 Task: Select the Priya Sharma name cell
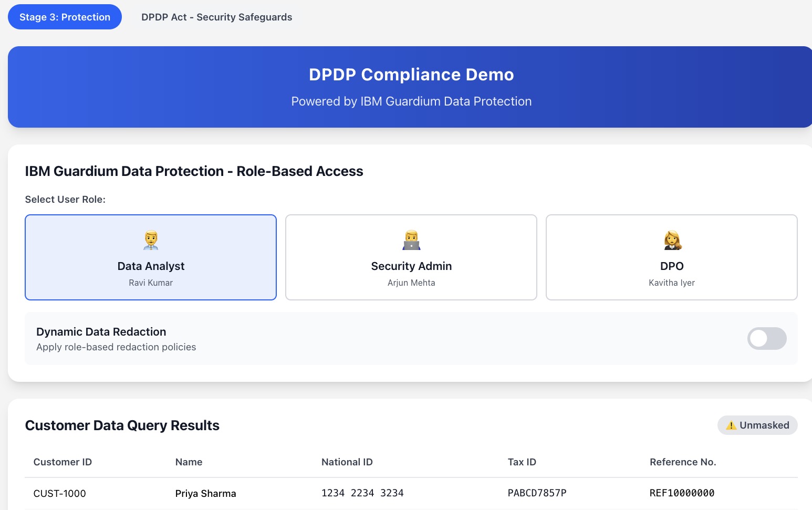(x=205, y=494)
